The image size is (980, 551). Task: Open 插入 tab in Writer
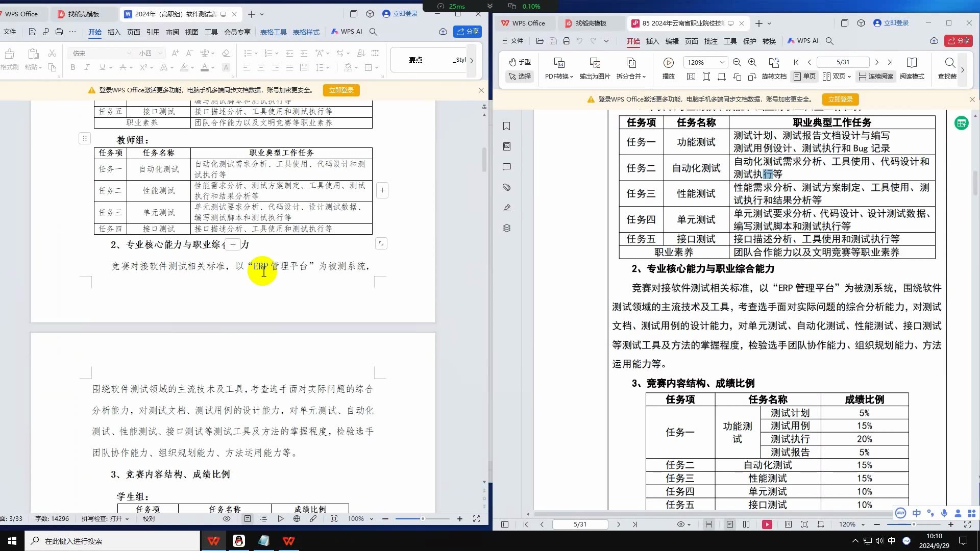coord(114,32)
